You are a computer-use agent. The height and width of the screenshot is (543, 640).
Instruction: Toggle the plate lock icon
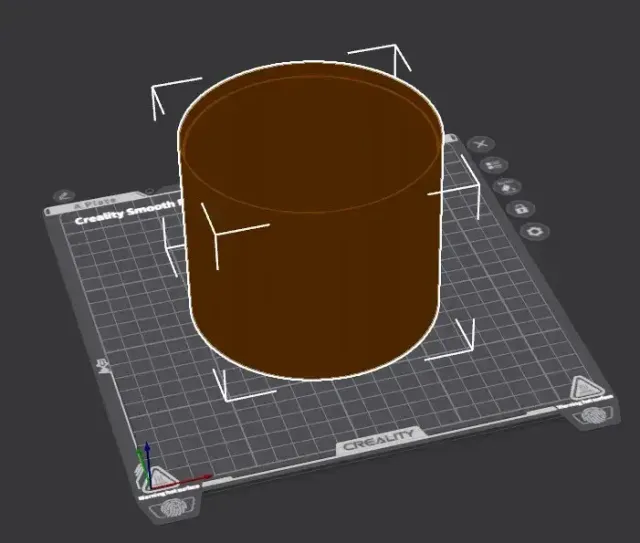click(x=520, y=209)
